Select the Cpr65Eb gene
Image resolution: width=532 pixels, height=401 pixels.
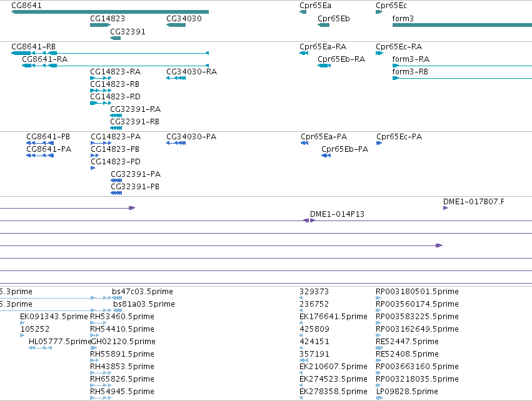point(323,25)
